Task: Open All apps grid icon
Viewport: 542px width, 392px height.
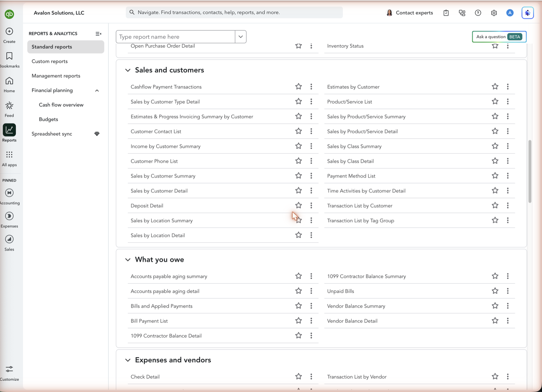Action: 9,155
